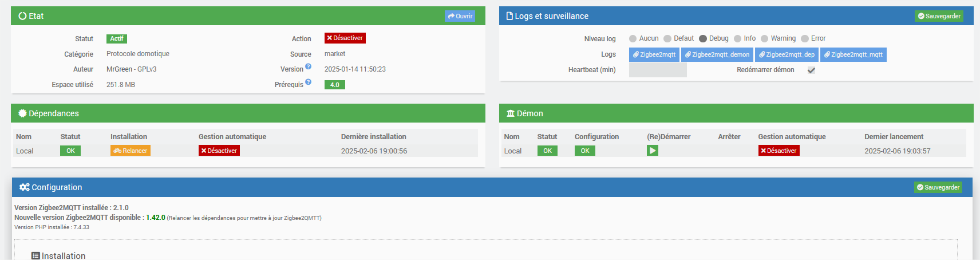Click the new version number 1.42.0
980x260 pixels.
pyautogui.click(x=156, y=218)
